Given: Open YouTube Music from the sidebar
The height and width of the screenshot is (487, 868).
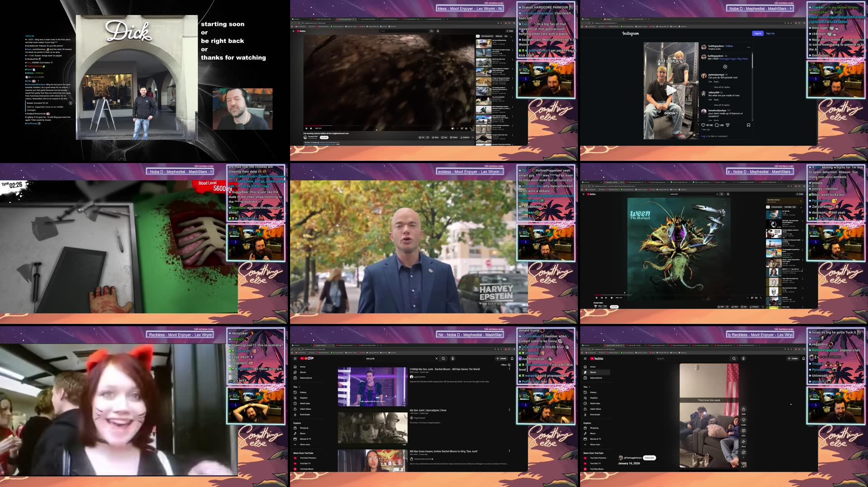Looking at the screenshot, I should pos(307,468).
